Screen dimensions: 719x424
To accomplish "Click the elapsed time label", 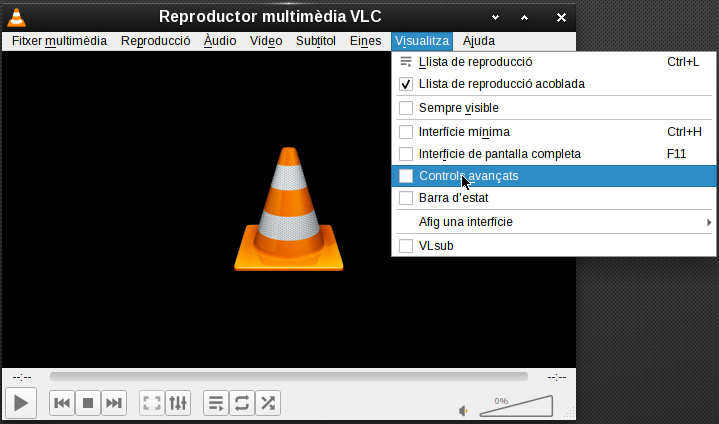I will pos(22,377).
